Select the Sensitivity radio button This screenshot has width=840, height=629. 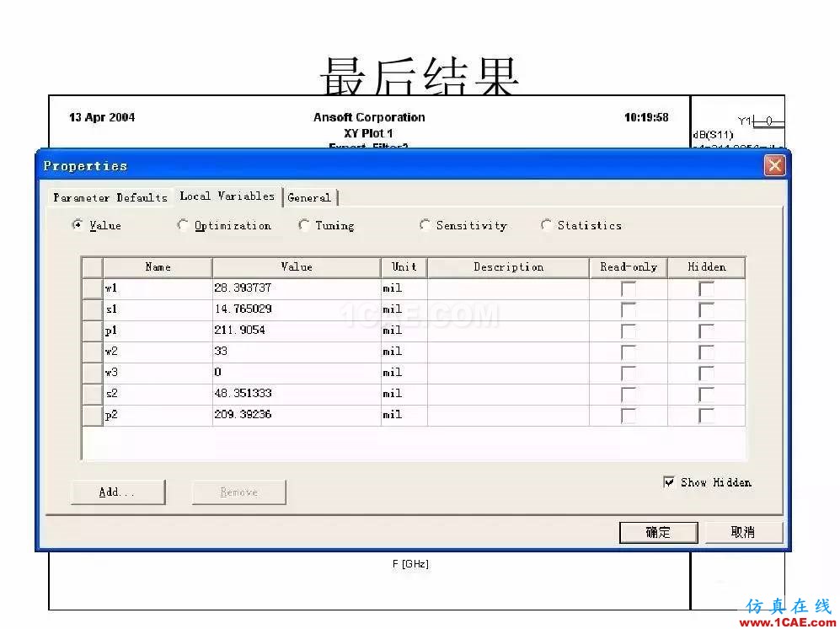coord(425,225)
